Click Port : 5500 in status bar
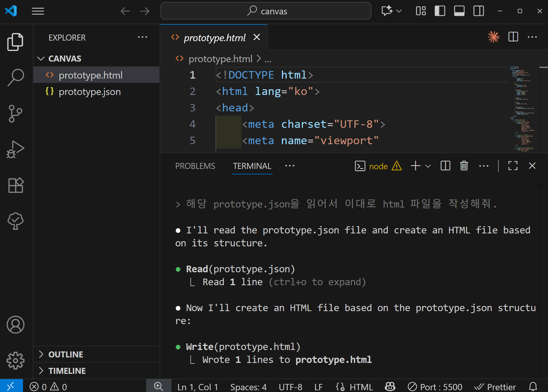The height and width of the screenshot is (392, 548). click(x=435, y=387)
